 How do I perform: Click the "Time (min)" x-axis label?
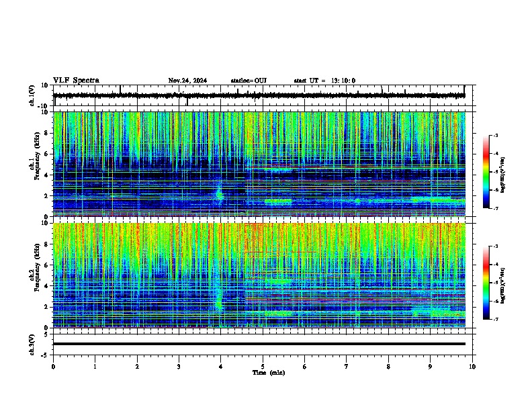[x=269, y=373]
